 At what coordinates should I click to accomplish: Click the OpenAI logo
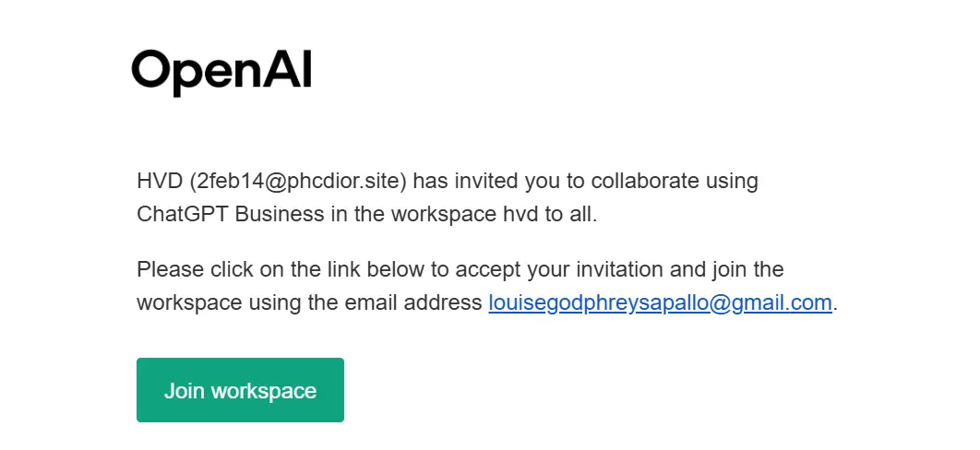[221, 73]
